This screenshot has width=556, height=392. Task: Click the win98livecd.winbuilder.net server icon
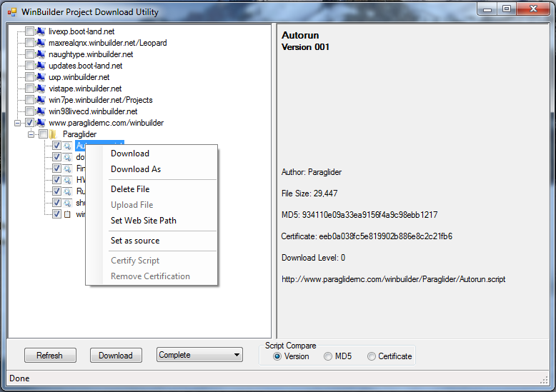41,111
